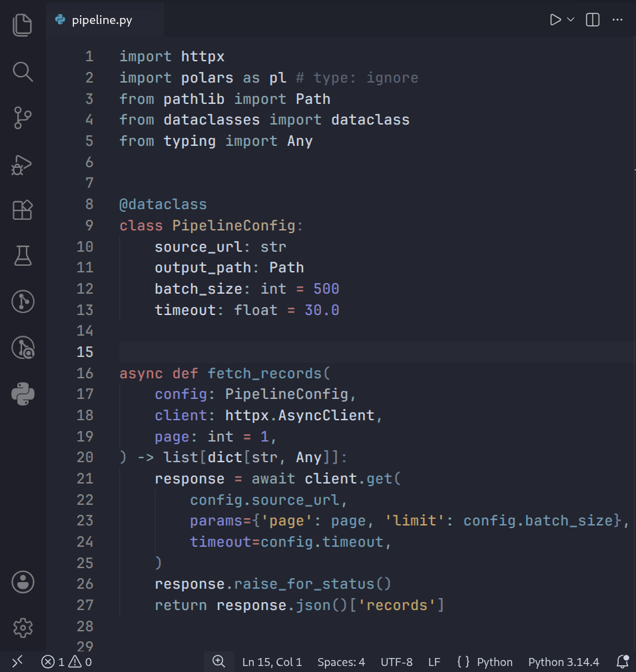Change file encoding UTF-8
The height and width of the screenshot is (672, 636).
click(x=396, y=662)
